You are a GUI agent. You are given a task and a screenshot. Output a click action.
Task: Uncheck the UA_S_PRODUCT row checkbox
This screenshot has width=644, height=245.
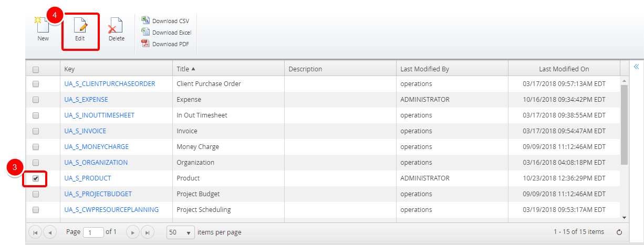tap(36, 178)
